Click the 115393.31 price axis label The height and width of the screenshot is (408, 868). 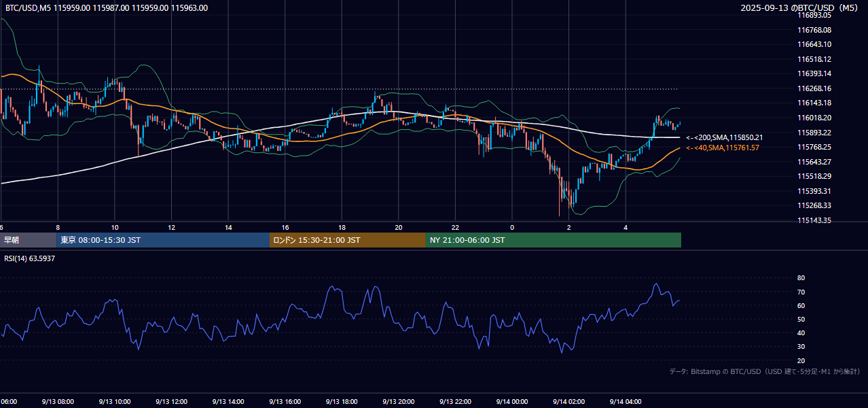[x=814, y=191]
